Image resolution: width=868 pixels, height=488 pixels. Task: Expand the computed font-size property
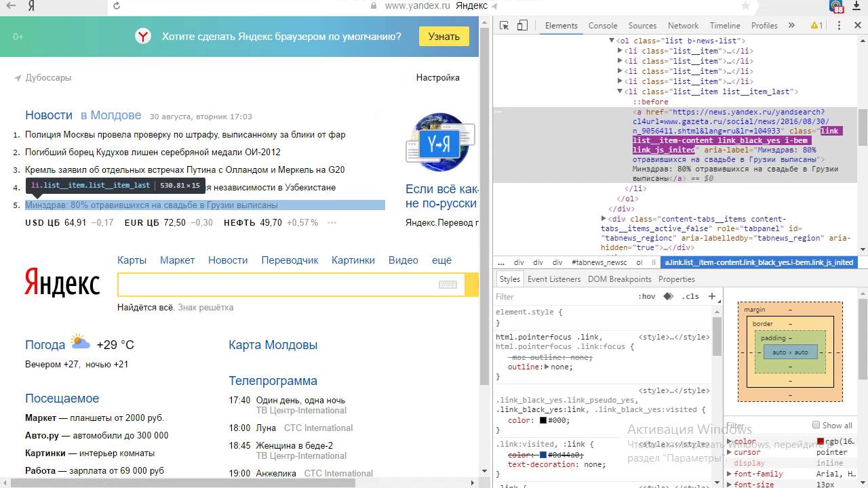point(730,485)
